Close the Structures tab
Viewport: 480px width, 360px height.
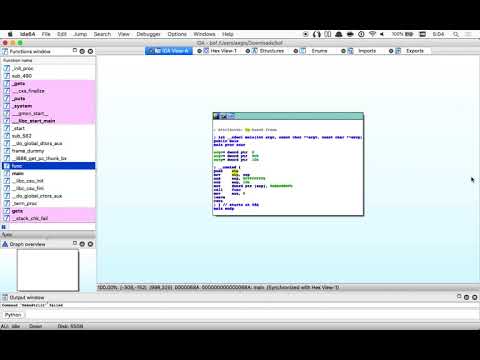(x=248, y=51)
